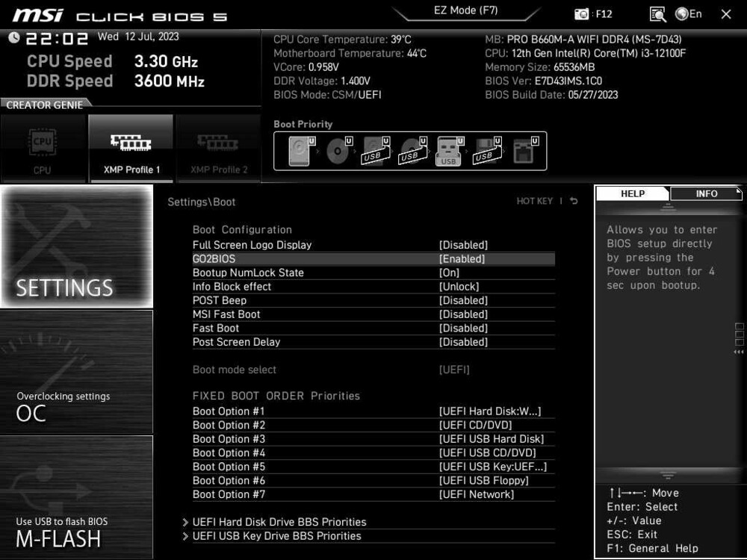
Task: Click the USB flash drive icon in Boot Priority
Action: coord(376,149)
